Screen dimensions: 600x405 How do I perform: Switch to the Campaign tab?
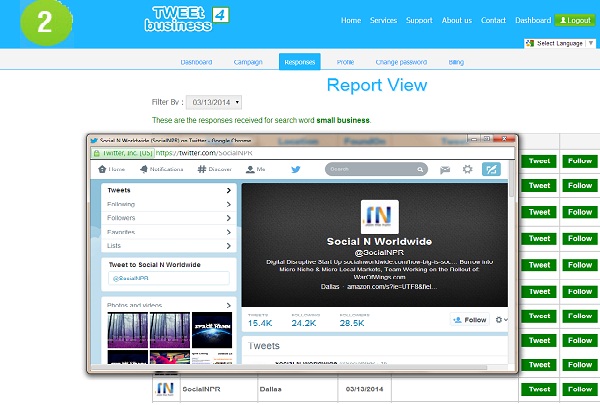[x=248, y=62]
